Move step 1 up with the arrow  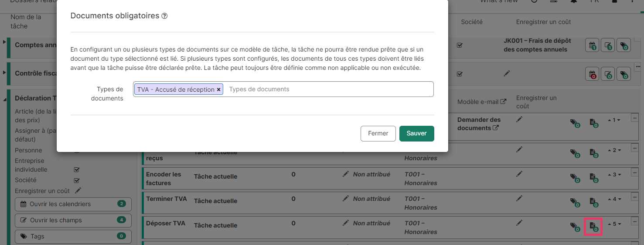click(x=610, y=120)
